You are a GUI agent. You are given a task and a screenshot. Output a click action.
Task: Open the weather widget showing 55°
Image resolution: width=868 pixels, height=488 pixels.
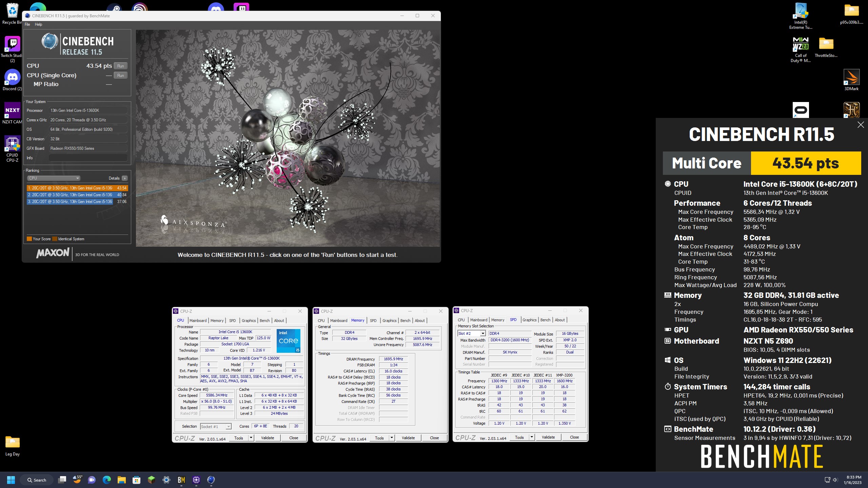[x=77, y=480]
